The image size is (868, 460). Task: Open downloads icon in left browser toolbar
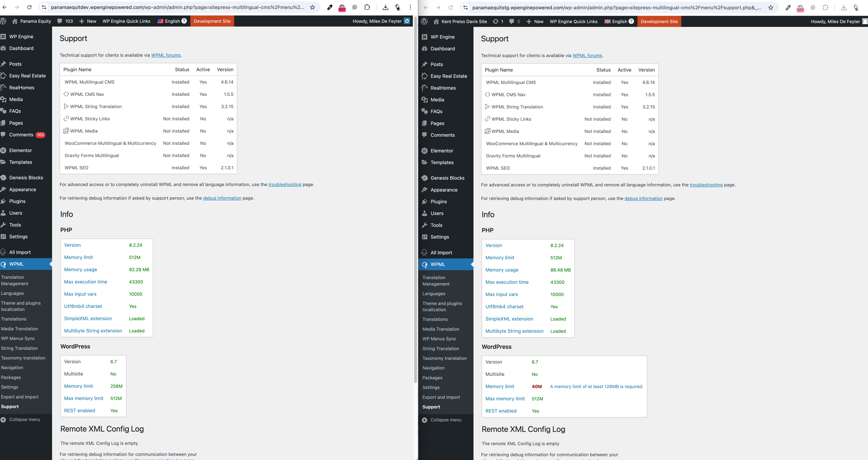(386, 7)
